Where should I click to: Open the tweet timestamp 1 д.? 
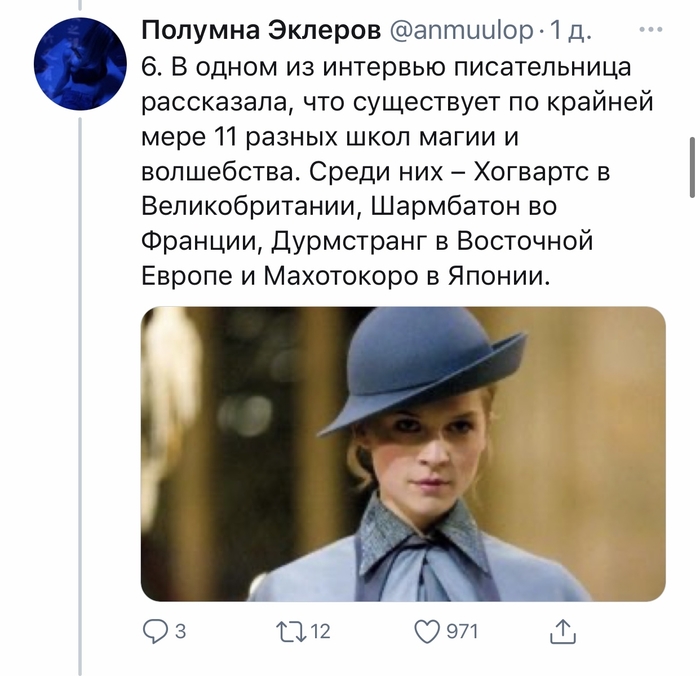574,31
